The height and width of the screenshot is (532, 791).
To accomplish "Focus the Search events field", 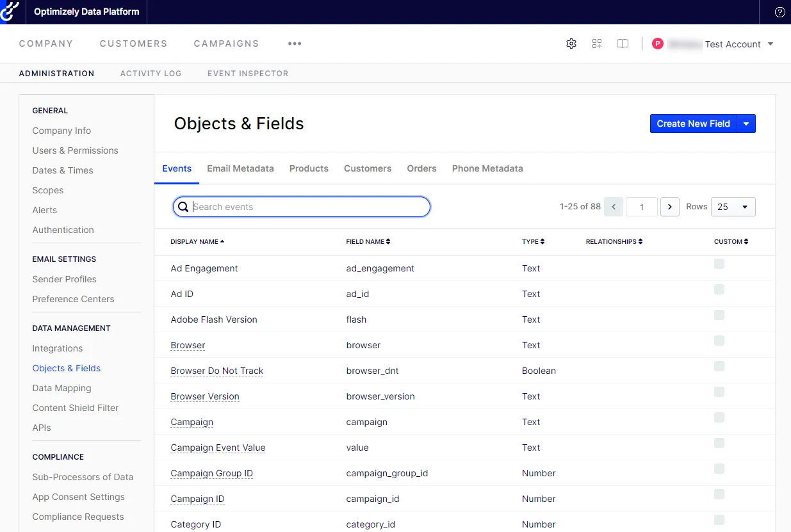I will pos(302,207).
